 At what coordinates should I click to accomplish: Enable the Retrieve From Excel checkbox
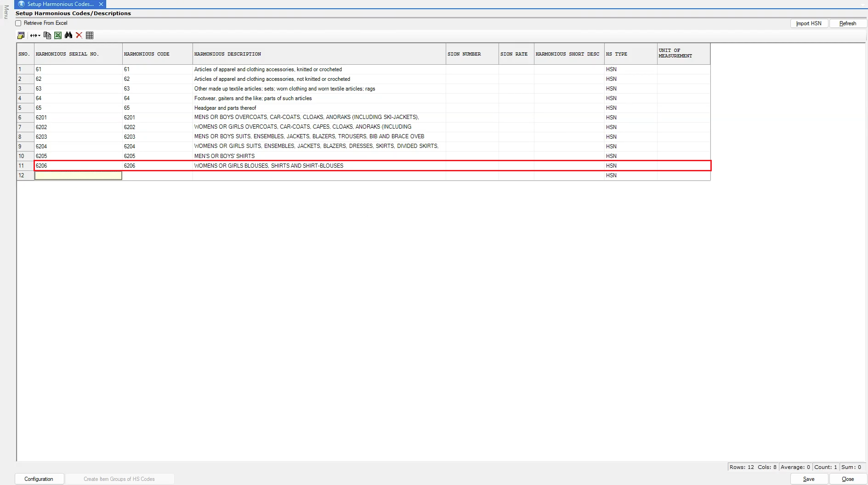pyautogui.click(x=19, y=23)
